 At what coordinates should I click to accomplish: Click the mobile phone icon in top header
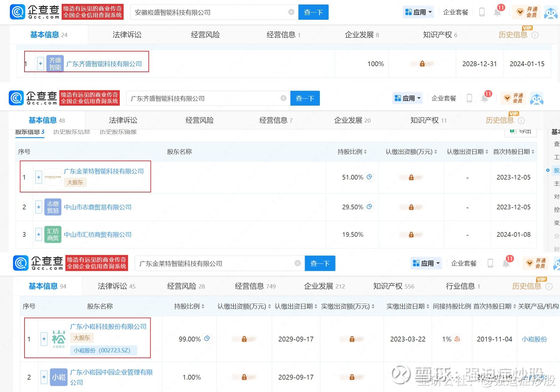coord(482,12)
